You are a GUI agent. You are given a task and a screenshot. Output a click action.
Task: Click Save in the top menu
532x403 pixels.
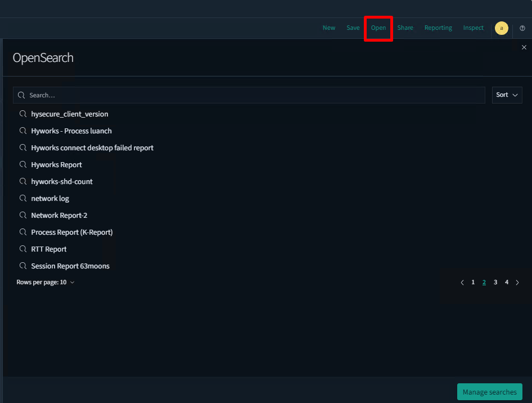pos(353,28)
